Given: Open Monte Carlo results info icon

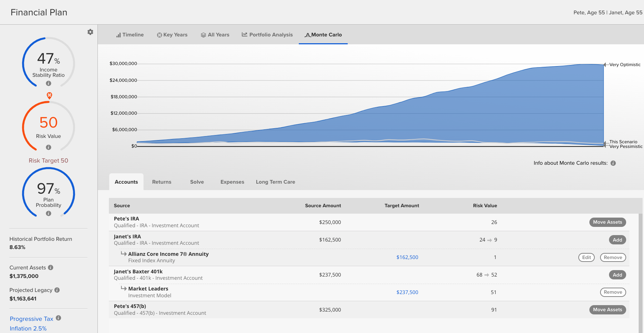Looking at the screenshot, I should pyautogui.click(x=613, y=163).
